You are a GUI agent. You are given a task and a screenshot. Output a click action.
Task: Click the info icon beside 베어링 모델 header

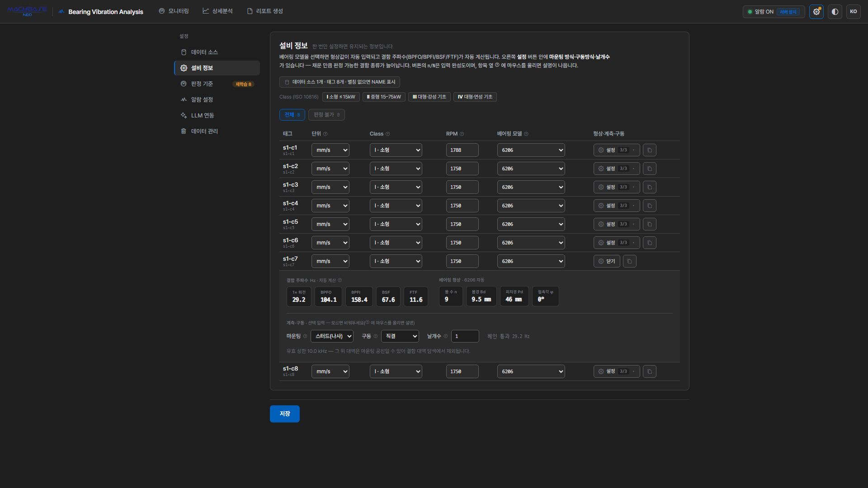526,134
